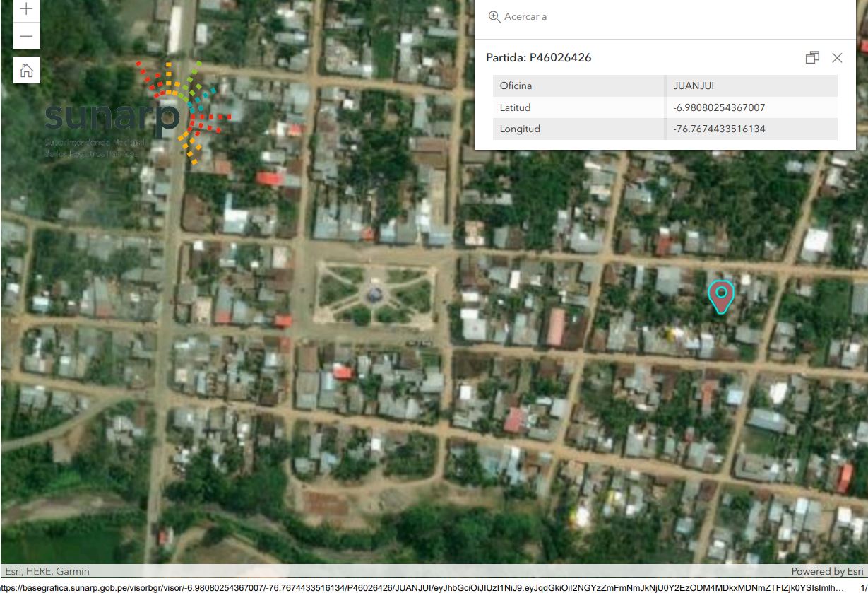The height and width of the screenshot is (593, 868).
Task: Select the Latitud row label
Action: (515, 108)
